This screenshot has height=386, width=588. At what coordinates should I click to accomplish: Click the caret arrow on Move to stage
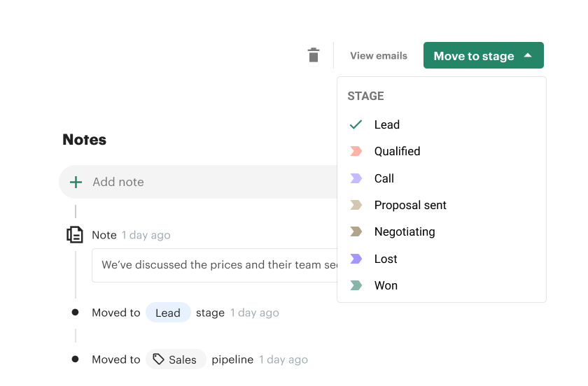[528, 55]
